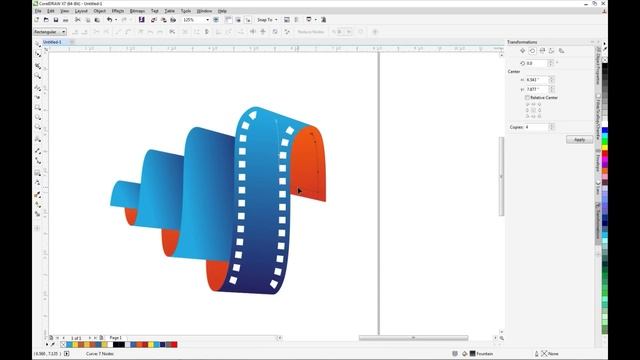Image resolution: width=640 pixels, height=360 pixels.
Task: Switch to Skew mode in Transformations docker
Action: [x=562, y=51]
